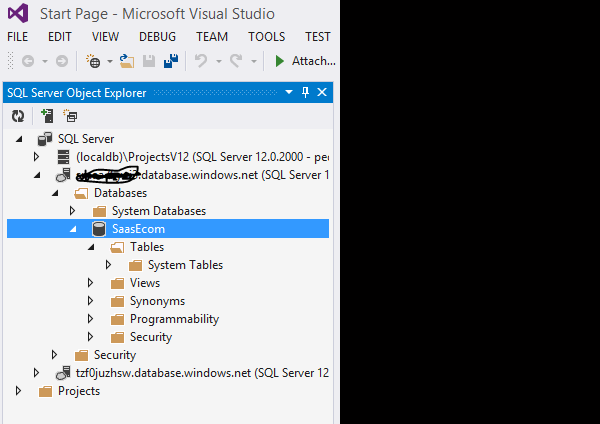
Task: Open the TOOLS menu
Action: pos(266,37)
